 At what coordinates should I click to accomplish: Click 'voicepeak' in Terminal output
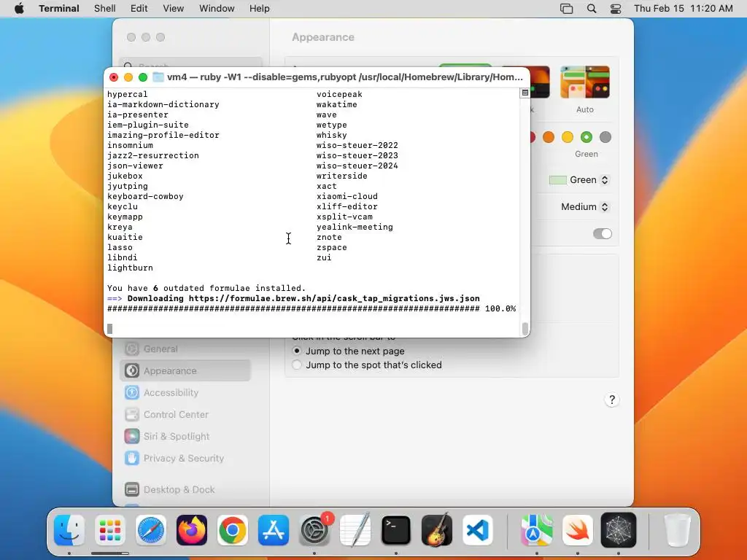(x=339, y=94)
